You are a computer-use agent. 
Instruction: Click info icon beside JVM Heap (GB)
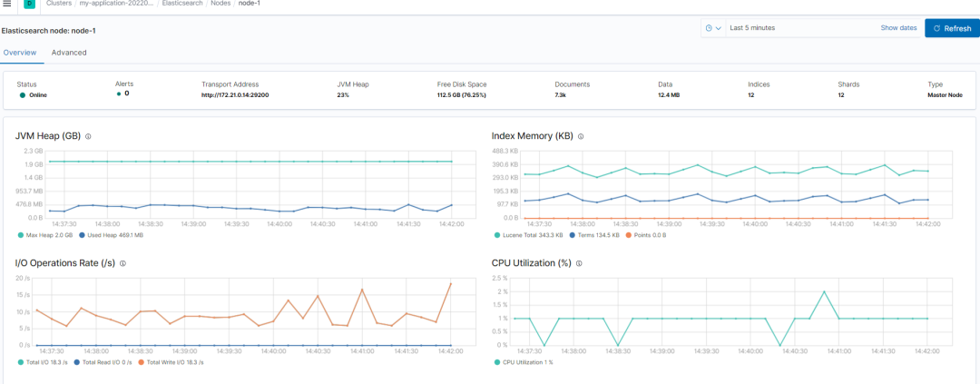[88, 136]
